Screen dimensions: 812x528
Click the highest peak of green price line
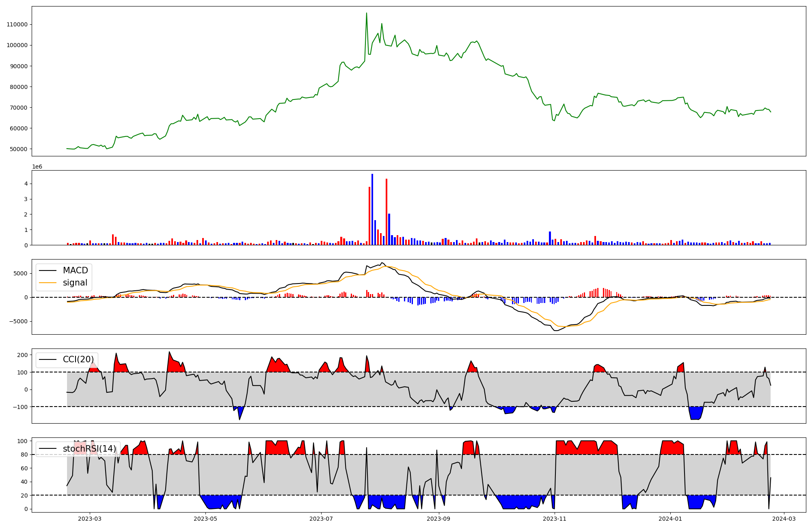[x=367, y=13]
